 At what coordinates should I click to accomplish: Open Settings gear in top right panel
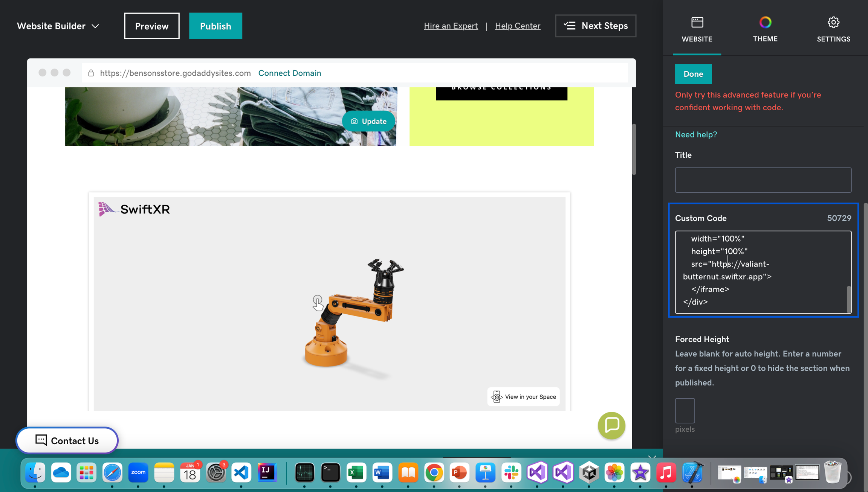tap(833, 23)
